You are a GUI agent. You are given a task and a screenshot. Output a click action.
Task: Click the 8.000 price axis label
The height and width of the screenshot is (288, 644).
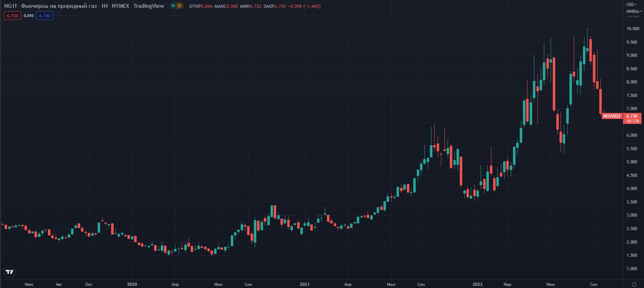(x=632, y=82)
